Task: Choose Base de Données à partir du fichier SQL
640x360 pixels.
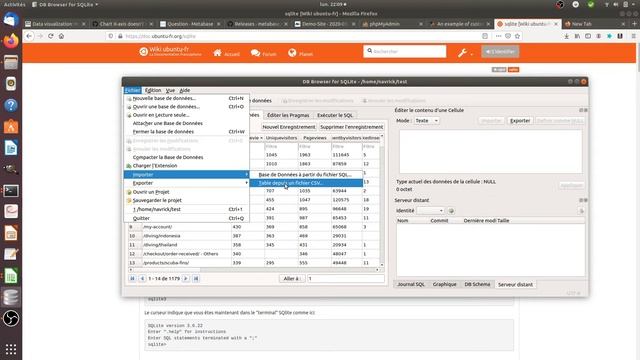Action: pyautogui.click(x=306, y=174)
